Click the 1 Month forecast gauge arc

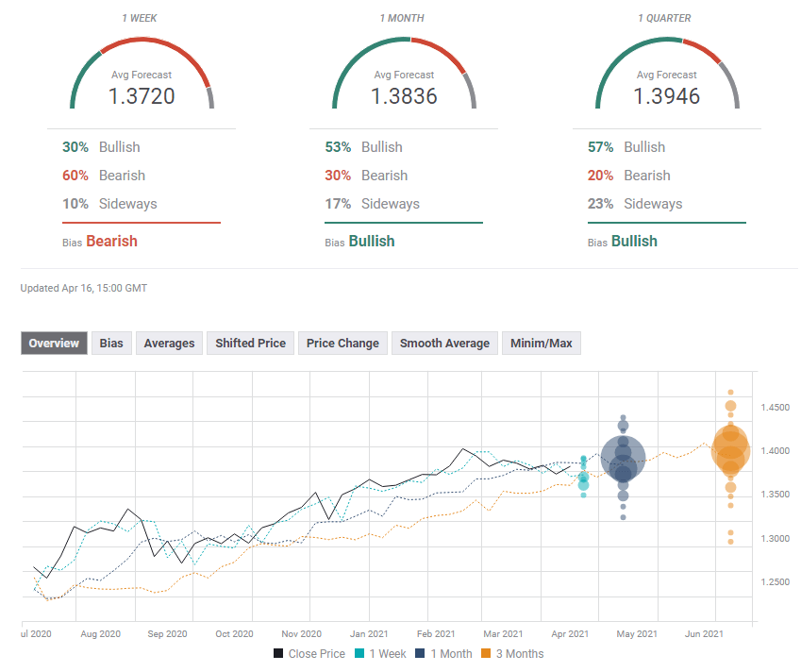pos(404,43)
